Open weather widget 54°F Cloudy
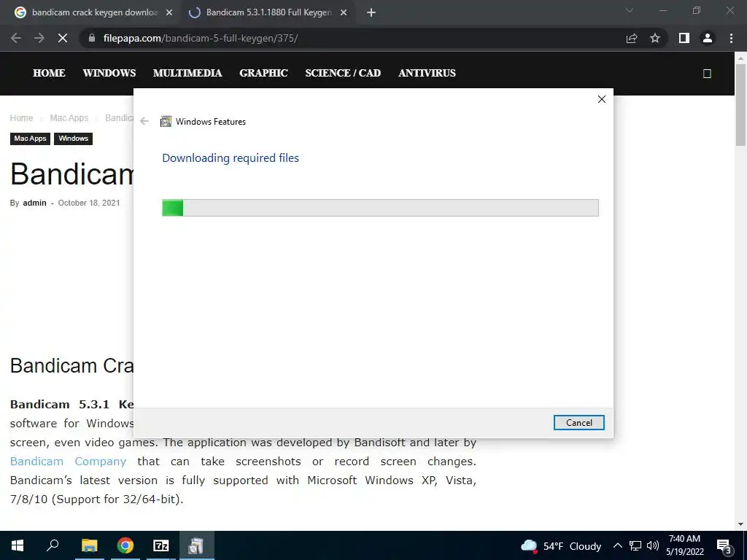This screenshot has height=560, width=747. (561, 546)
